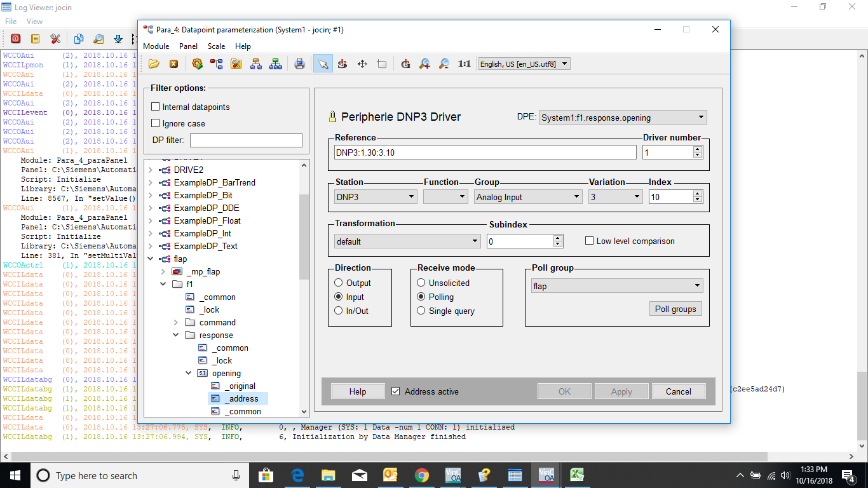868x488 pixels.
Task: Click the printer icon in the toolbar
Action: 299,64
